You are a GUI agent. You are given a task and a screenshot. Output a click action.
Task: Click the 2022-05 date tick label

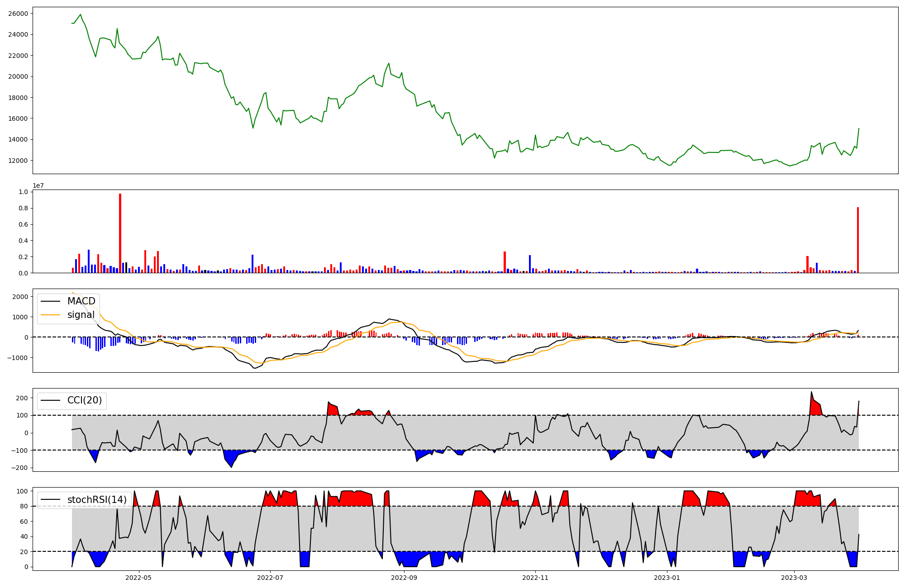[x=138, y=578]
